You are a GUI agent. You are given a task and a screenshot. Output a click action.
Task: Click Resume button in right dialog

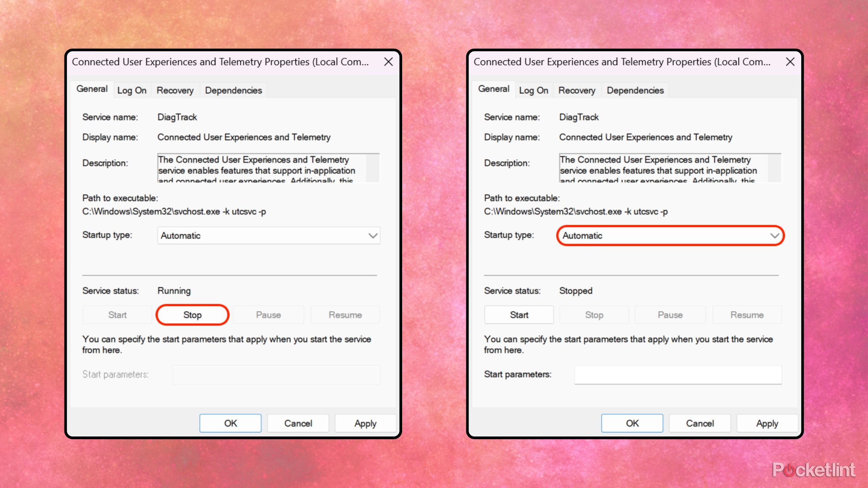tap(747, 315)
